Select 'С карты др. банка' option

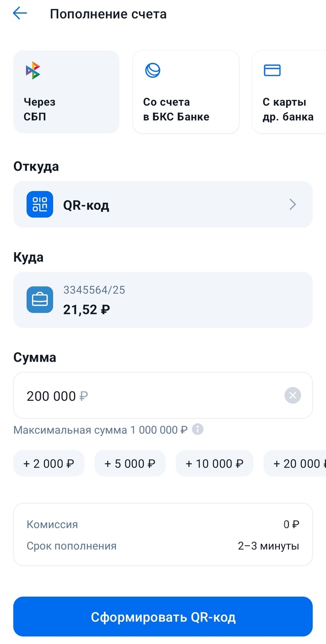[290, 91]
